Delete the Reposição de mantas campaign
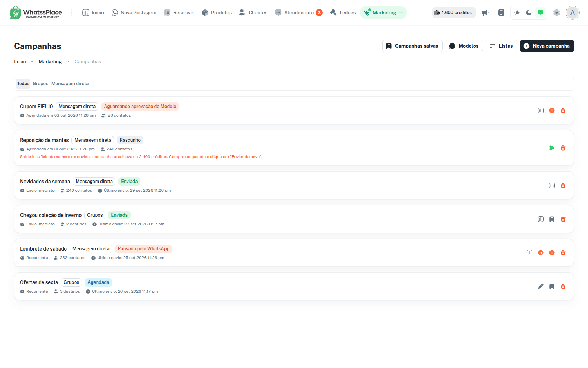The height and width of the screenshot is (368, 588). tap(563, 148)
